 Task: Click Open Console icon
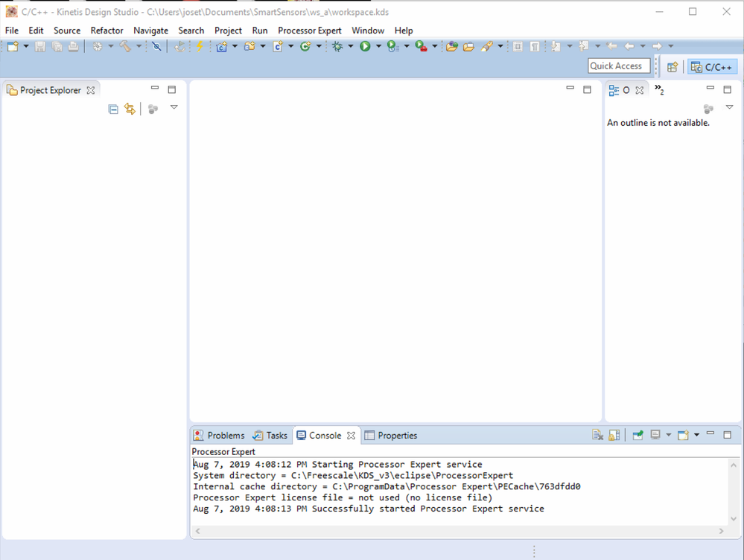coord(683,435)
